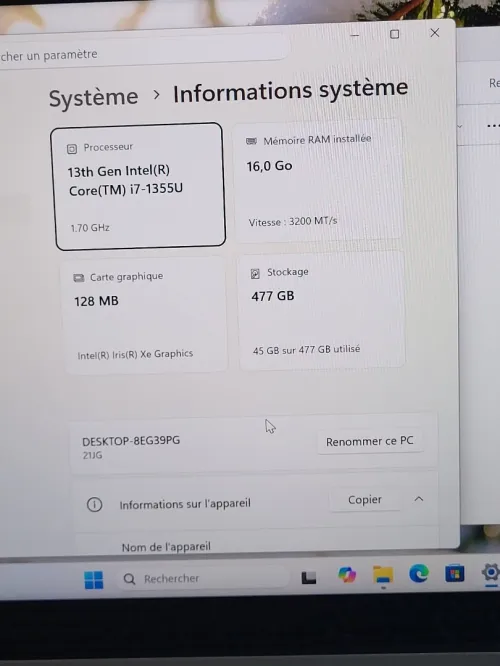The width and height of the screenshot is (500, 666).
Task: Select the Processeur card
Action: (x=139, y=186)
